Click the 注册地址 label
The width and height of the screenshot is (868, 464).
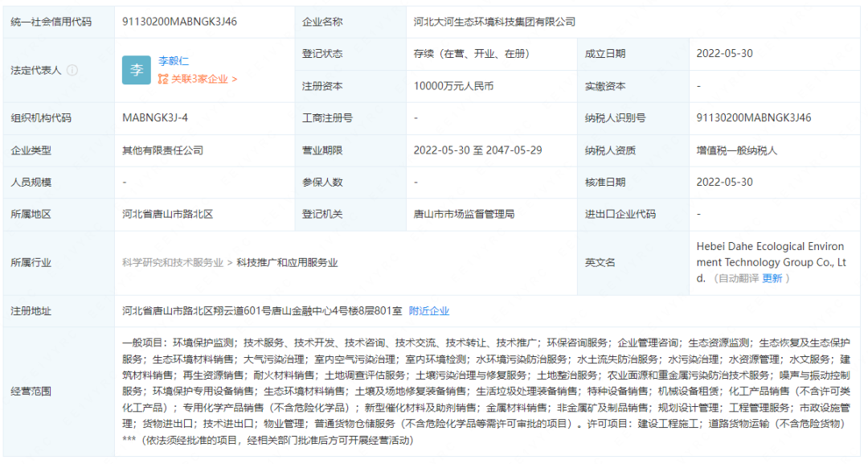pos(31,311)
